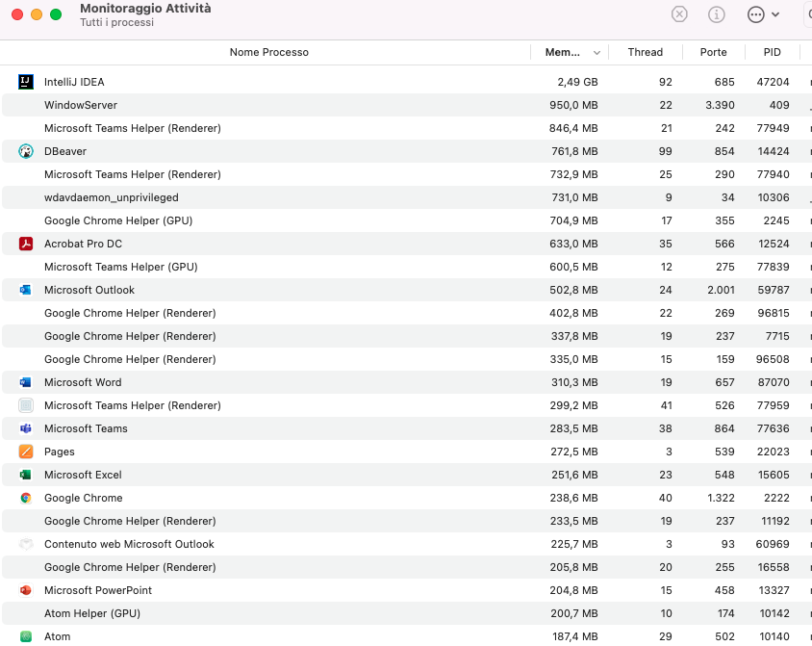812x646 pixels.
Task: Sort by Nome Processo column header
Action: click(269, 52)
